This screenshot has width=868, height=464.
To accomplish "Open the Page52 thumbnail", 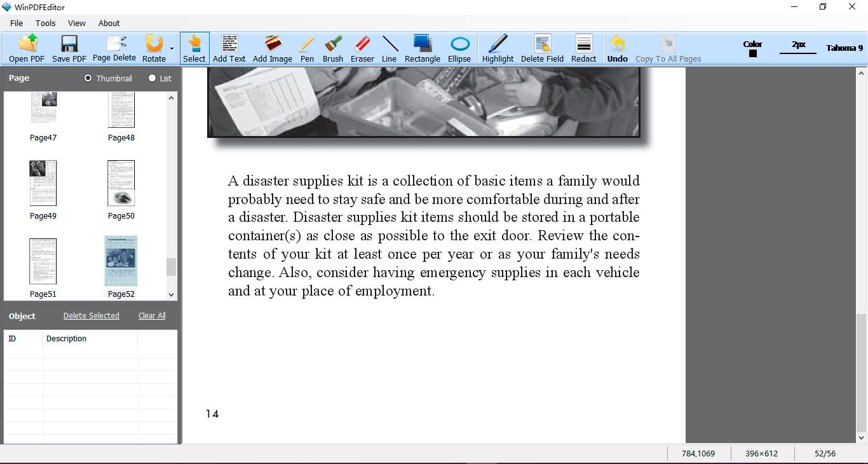I will (121, 261).
